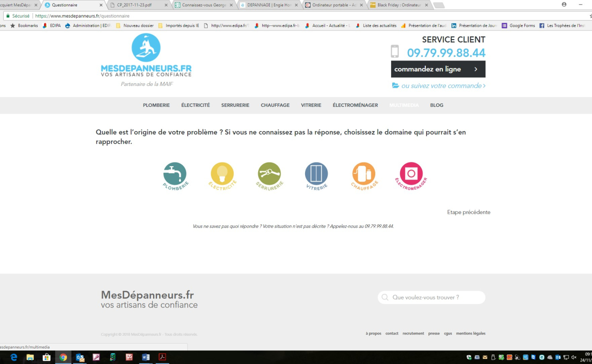Open the 'recrutement' footer link

pos(413,334)
